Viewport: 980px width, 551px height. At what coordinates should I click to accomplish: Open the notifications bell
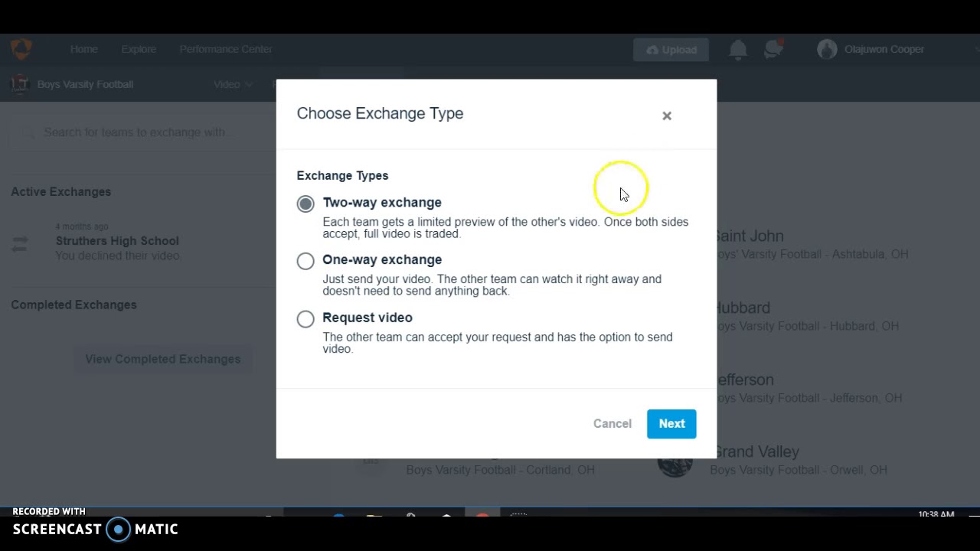tap(738, 50)
